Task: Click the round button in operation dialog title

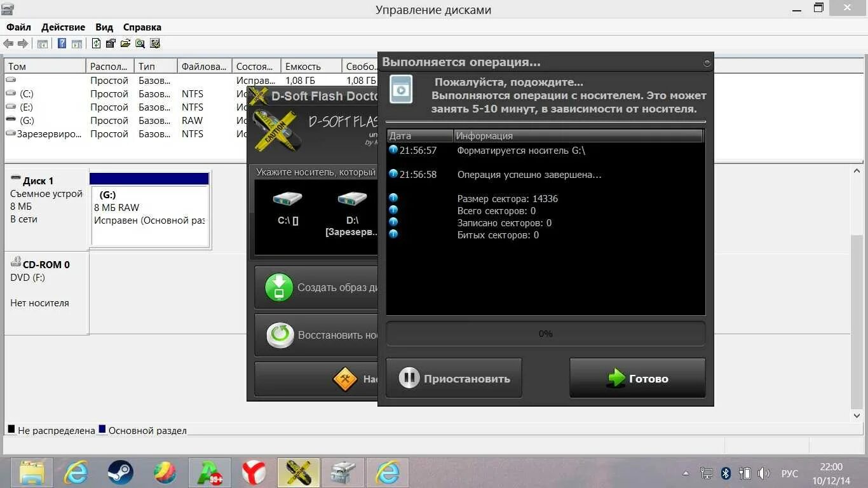Action: coord(707,63)
